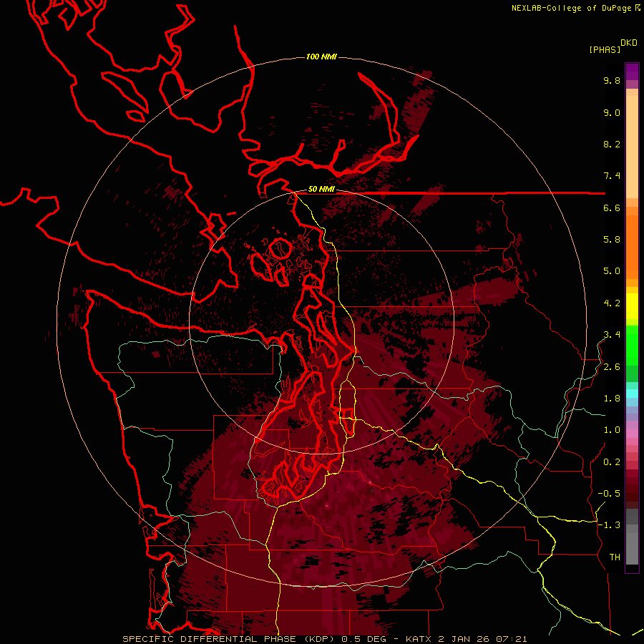Click the purple swatch at the top of the color bar
644x644 pixels.
(632, 72)
